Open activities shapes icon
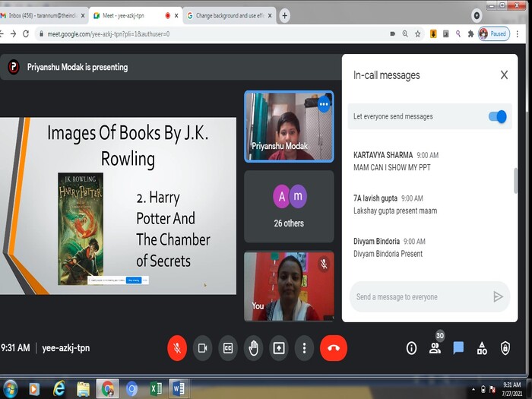Viewport: 532px width, 399px height. 482,348
